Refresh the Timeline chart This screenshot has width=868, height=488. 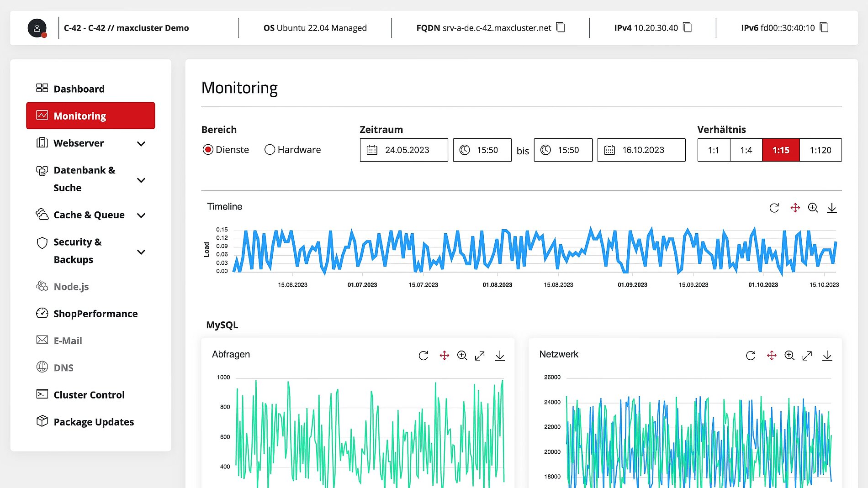(x=774, y=208)
